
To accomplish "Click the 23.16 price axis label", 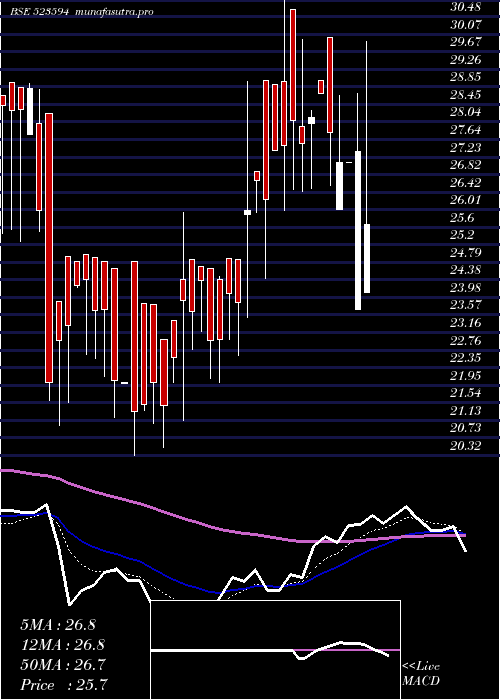I will [465, 323].
